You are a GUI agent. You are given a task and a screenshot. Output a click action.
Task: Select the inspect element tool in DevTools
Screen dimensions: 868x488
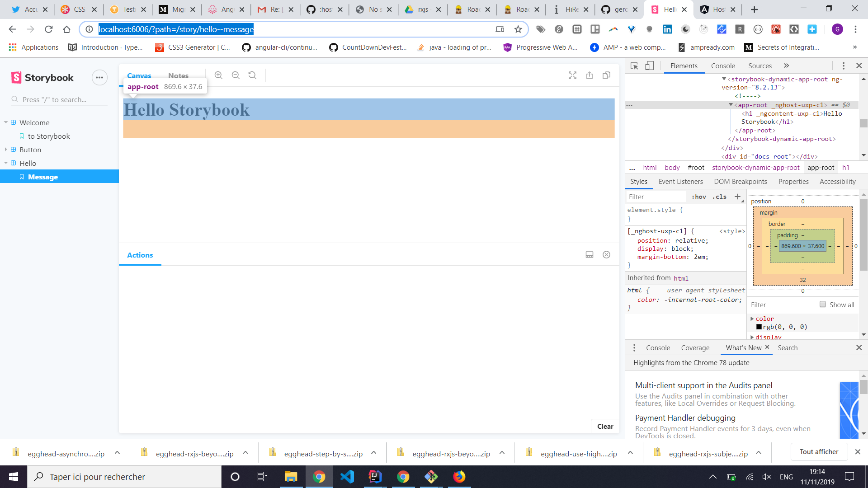click(x=634, y=66)
